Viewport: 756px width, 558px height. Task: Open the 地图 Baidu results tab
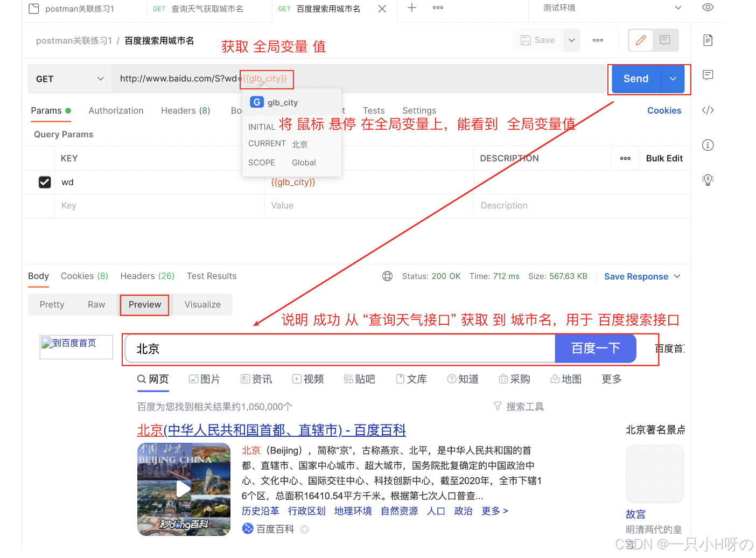[x=566, y=379]
